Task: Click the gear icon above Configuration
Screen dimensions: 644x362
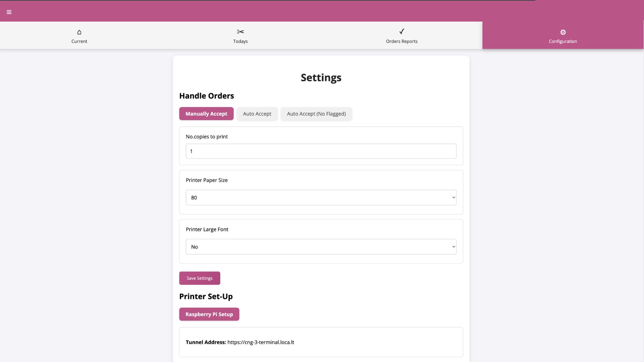Action: [x=563, y=32]
